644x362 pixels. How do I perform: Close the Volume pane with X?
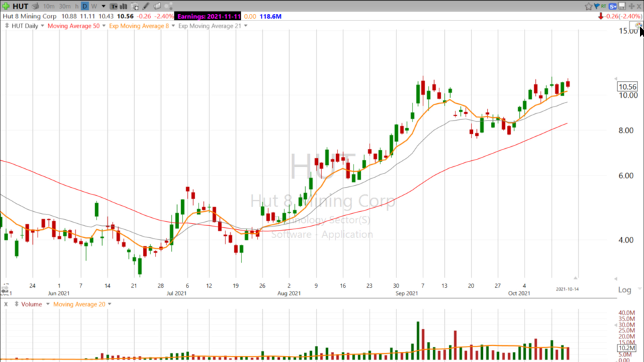pos(6,304)
